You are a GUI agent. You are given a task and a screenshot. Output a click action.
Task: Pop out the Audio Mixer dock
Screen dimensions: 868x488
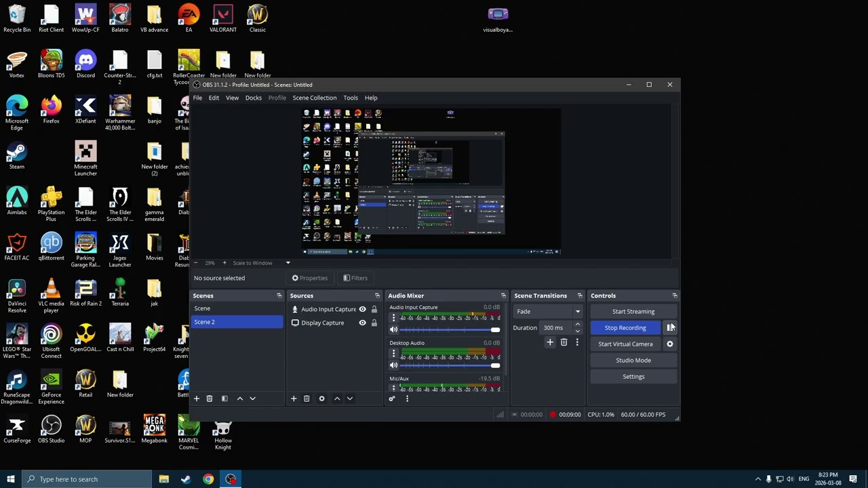coord(503,296)
